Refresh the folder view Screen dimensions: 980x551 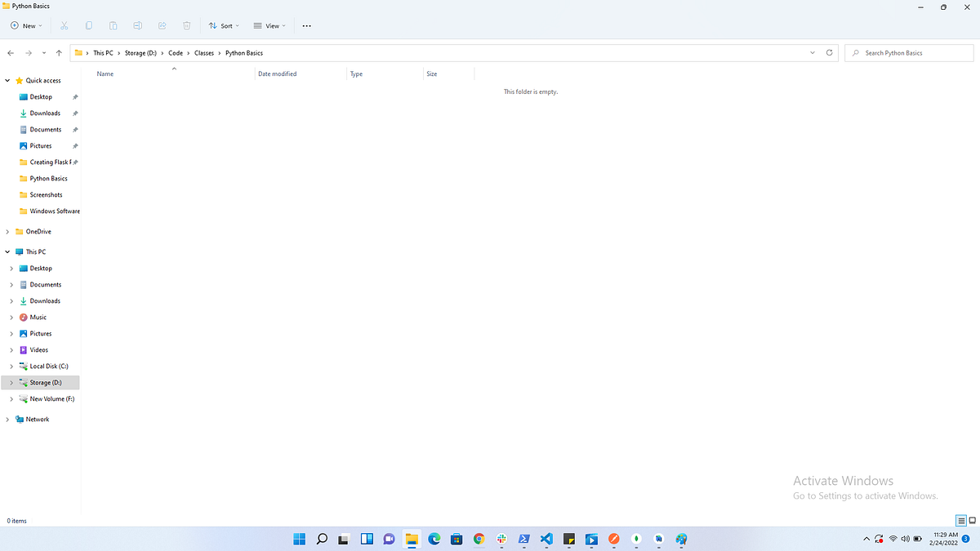click(x=830, y=52)
